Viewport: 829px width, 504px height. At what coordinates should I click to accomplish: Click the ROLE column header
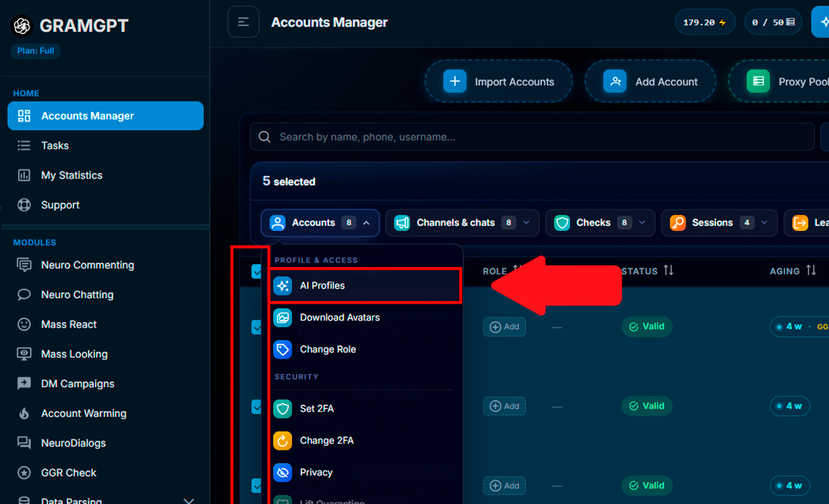(495, 271)
